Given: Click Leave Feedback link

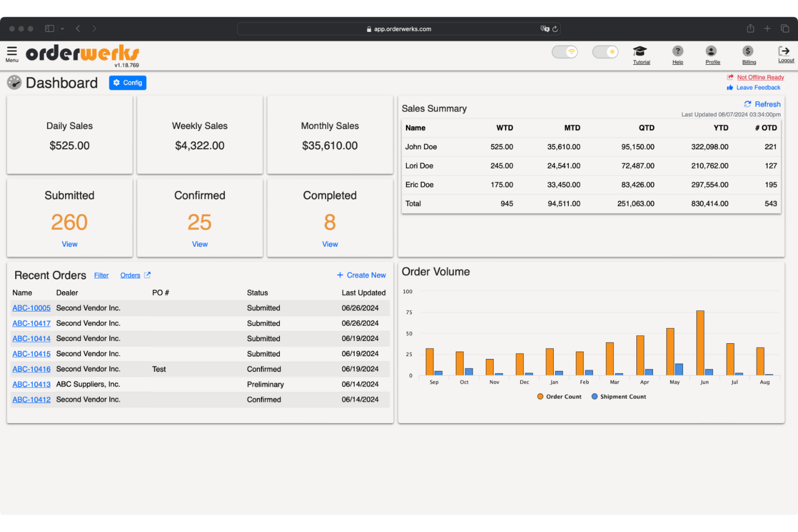Looking at the screenshot, I should (x=758, y=87).
